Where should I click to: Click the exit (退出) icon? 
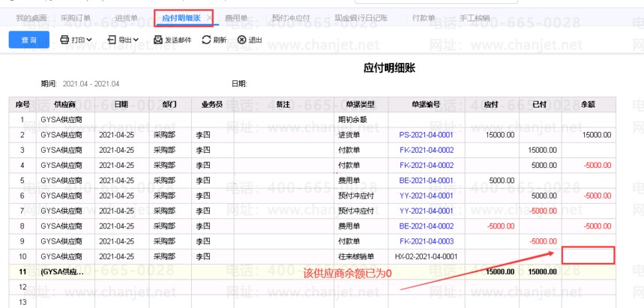point(241,40)
